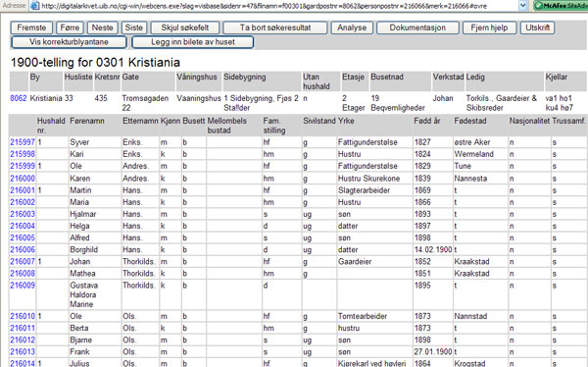Jump to last page with Siste
Image resolution: width=588 pixels, height=367 pixels.
tap(134, 27)
